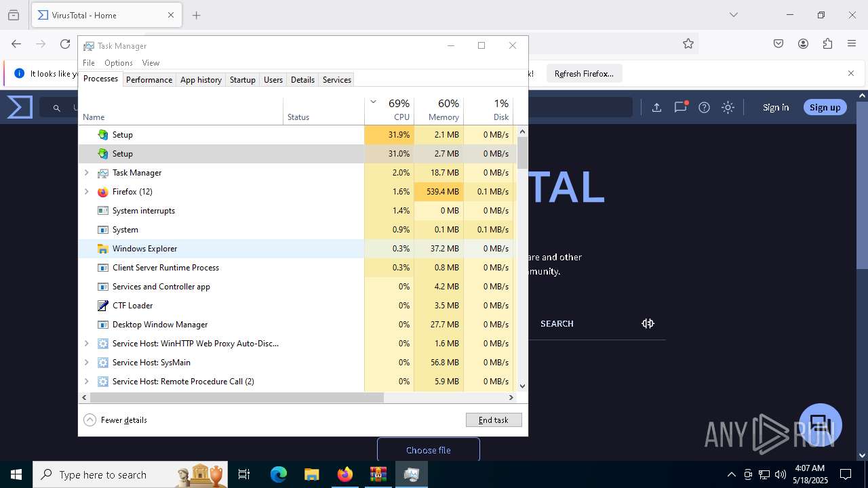Click the first Setup process icon
The width and height of the screenshot is (868, 488).
click(x=102, y=135)
